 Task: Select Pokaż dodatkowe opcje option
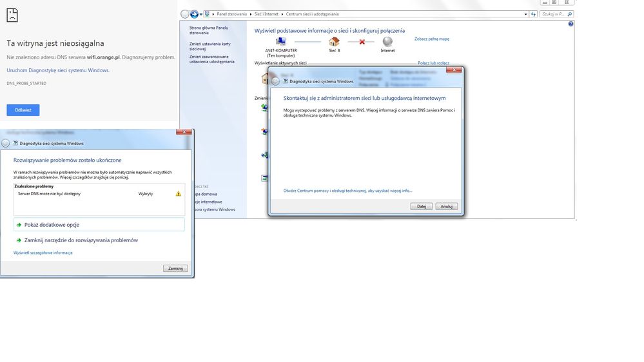coord(99,225)
